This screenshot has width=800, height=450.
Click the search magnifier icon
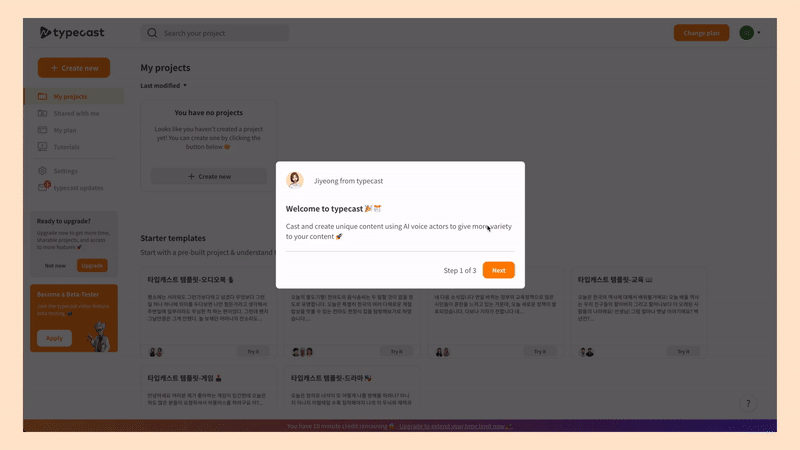pos(152,33)
